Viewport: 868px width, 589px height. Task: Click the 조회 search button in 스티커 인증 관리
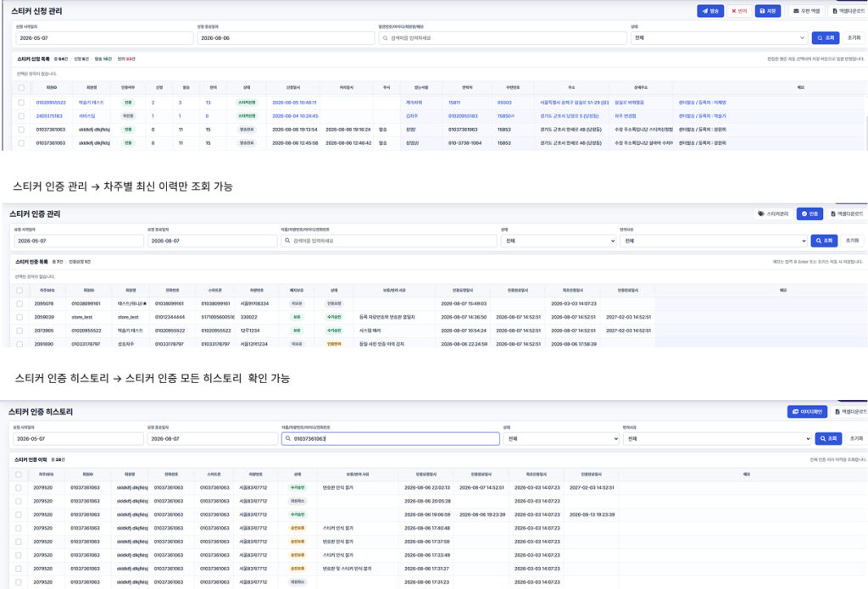(824, 241)
